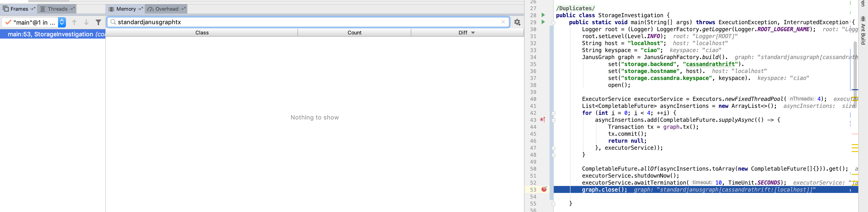The image size is (868, 212).
Task: Click the run arrow at line 29
Action: (x=543, y=22)
